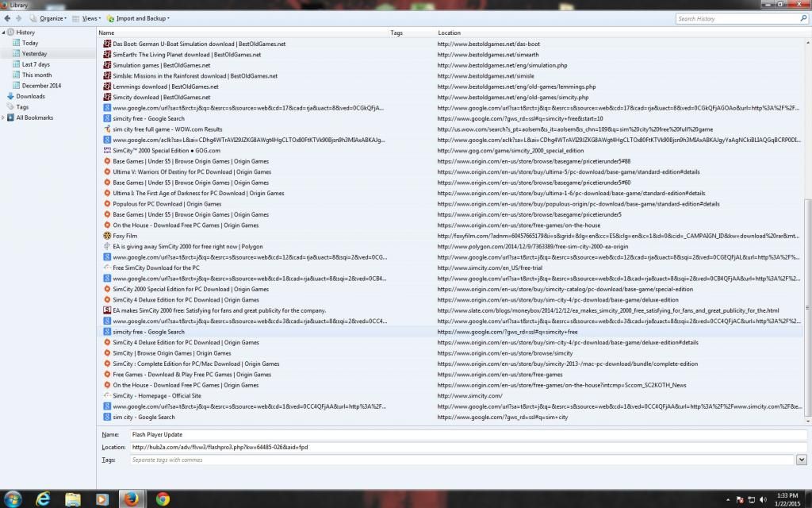Click favicon of sim city free full game WOW.com
Screen dimensions: 812x508
tap(107, 129)
